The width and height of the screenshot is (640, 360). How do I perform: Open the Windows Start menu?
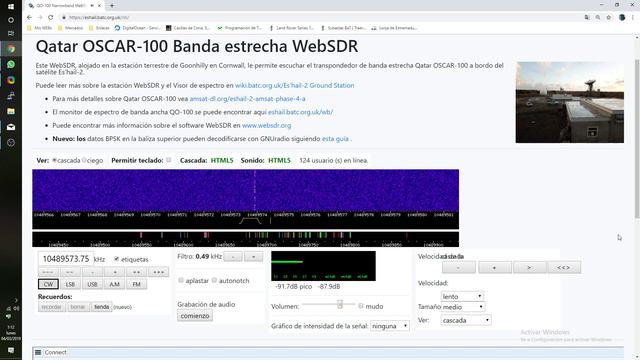tap(11, 7)
